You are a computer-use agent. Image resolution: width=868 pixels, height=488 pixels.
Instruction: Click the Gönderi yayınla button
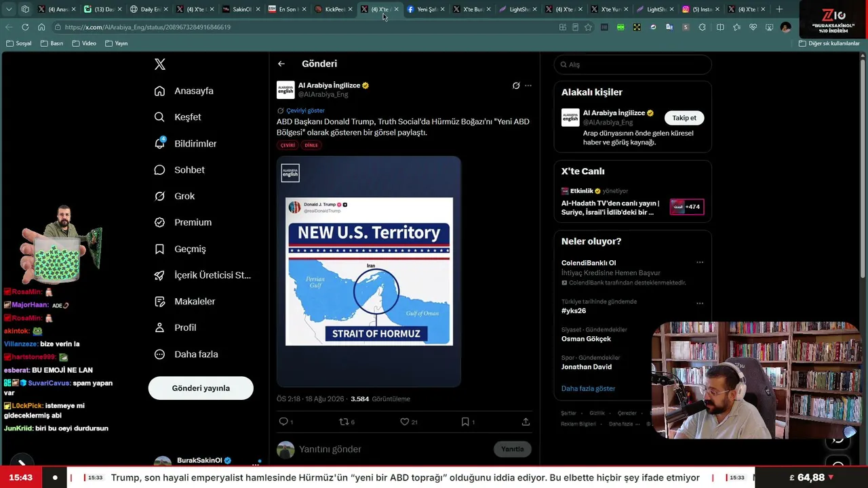(201, 388)
